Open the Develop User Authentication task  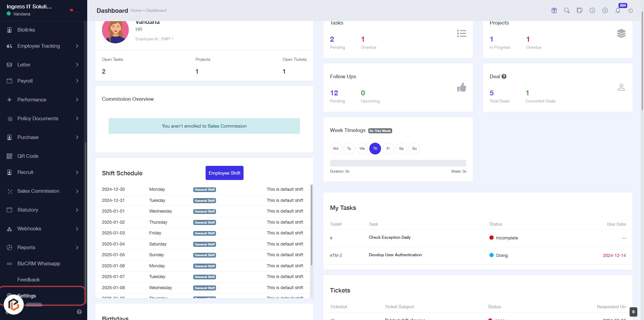pos(395,255)
